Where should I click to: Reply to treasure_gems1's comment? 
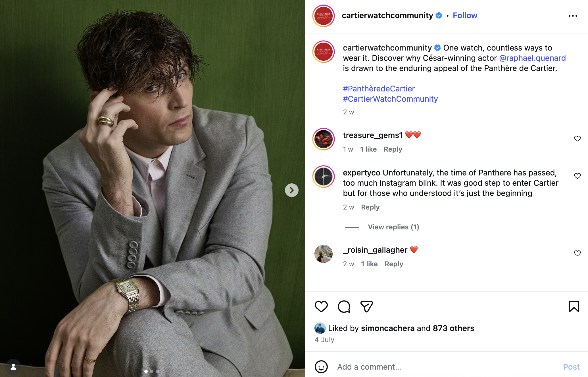point(393,149)
